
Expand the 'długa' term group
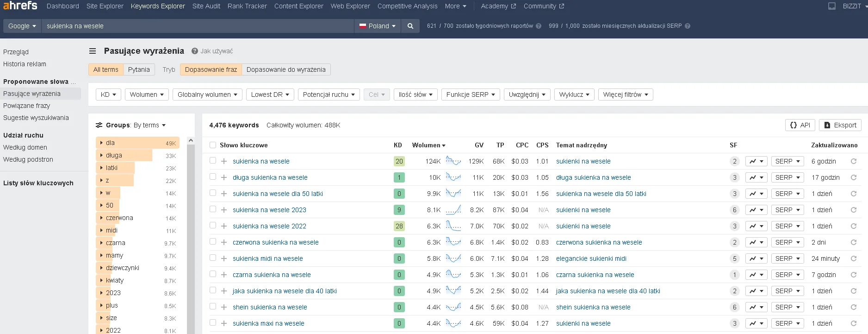pos(102,155)
